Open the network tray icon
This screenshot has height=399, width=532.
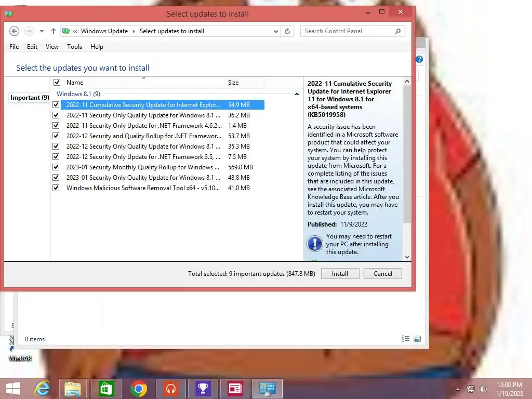click(470, 389)
